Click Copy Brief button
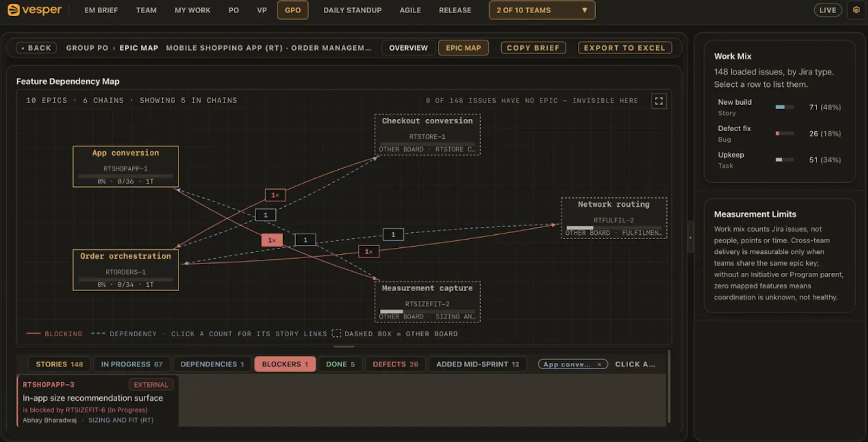Screen dimensions: 868x442 [x=533, y=48]
